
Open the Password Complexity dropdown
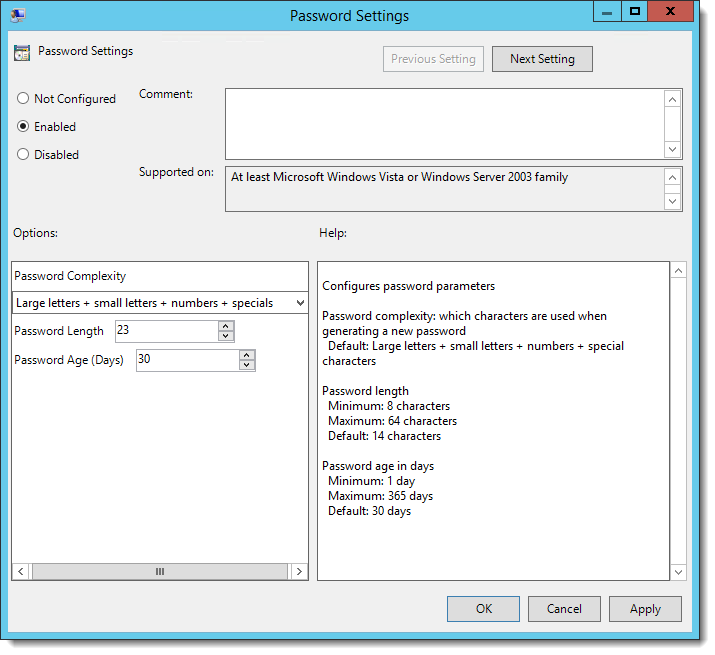click(299, 302)
